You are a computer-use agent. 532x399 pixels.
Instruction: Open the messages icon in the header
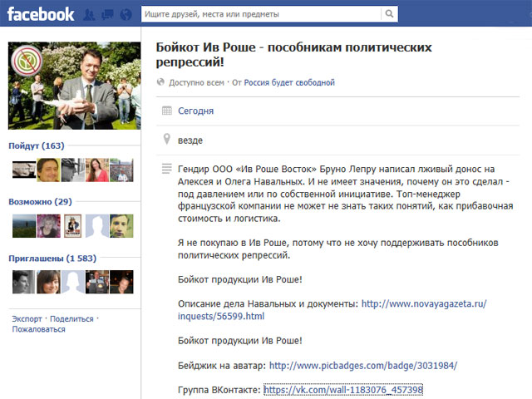coord(106,14)
